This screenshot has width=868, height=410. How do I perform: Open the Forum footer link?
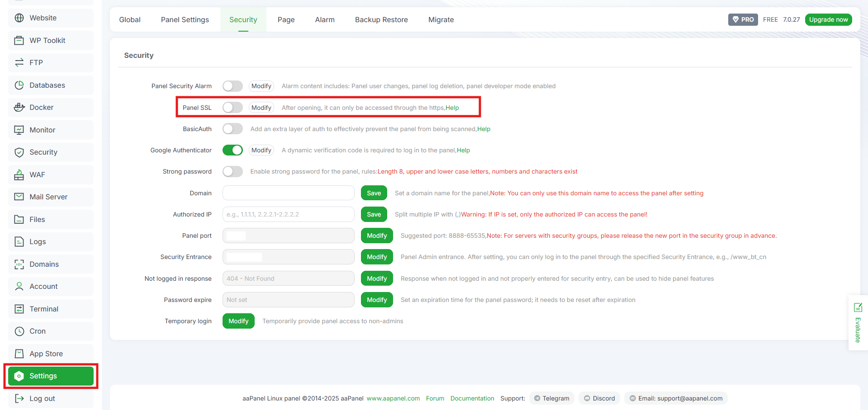coord(435,398)
